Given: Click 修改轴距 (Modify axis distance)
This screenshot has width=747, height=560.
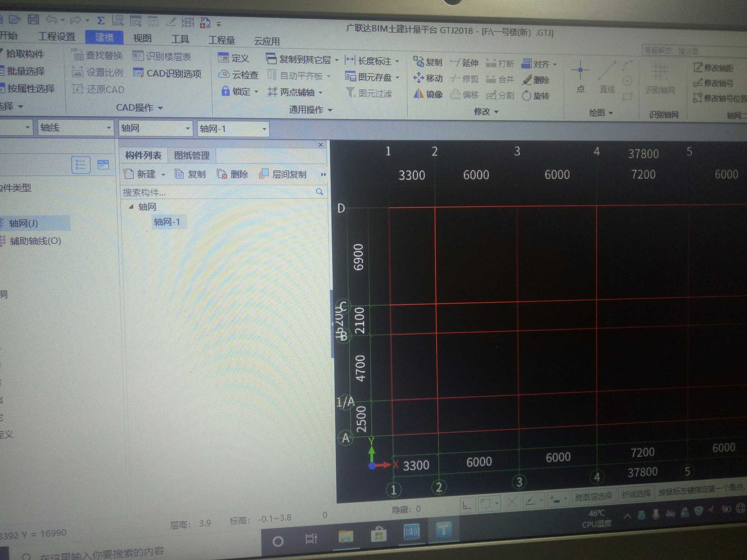Looking at the screenshot, I should pos(713,67).
